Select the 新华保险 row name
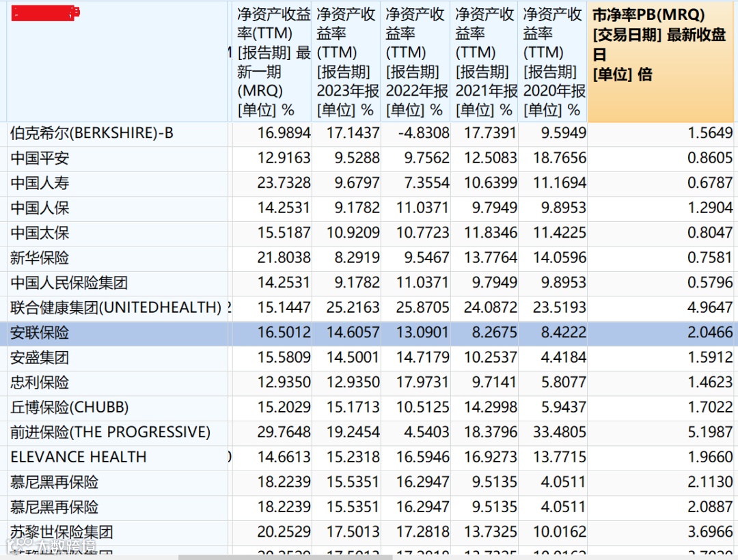This screenshot has width=738, height=560. [40, 257]
